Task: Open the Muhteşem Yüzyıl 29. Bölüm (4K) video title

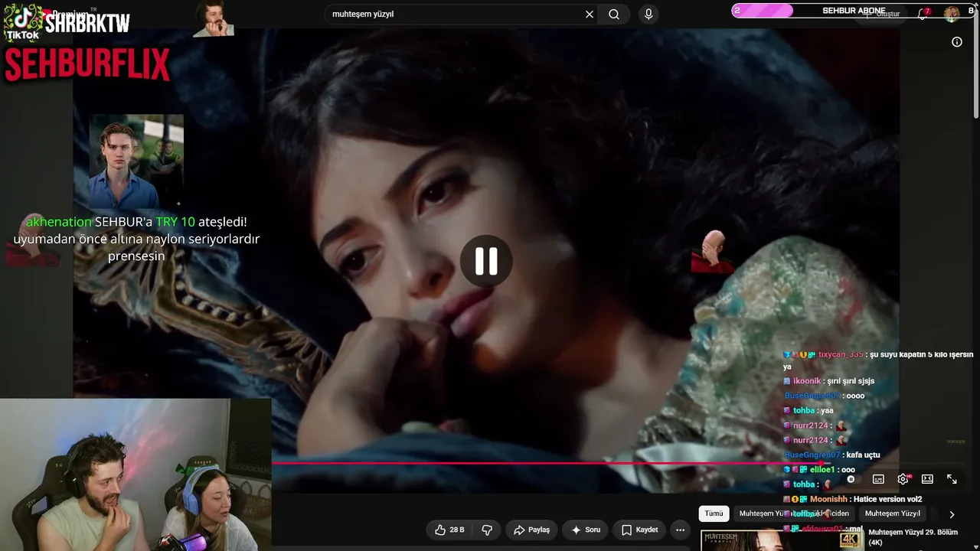Action: point(913,537)
